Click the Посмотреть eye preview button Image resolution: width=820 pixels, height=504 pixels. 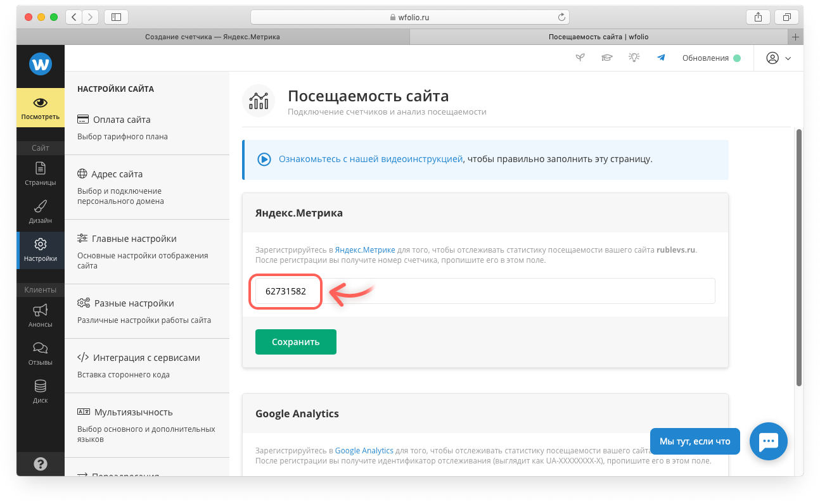(41, 108)
